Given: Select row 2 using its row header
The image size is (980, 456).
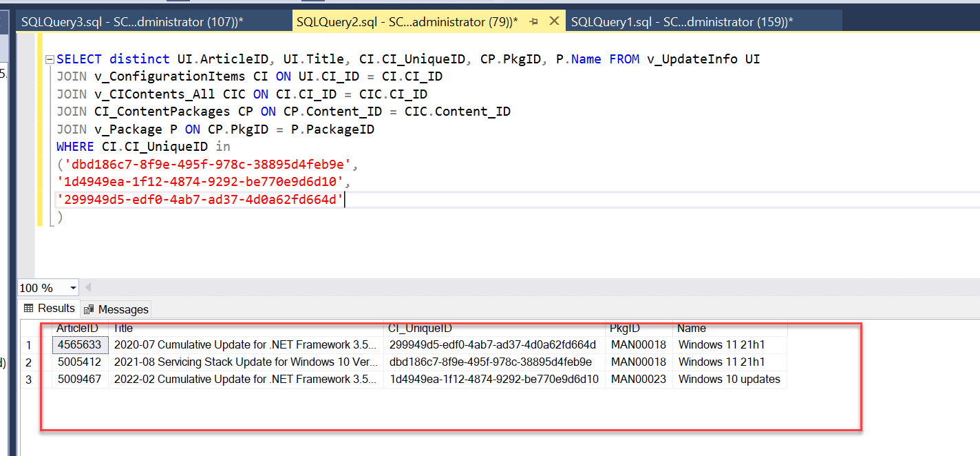Looking at the screenshot, I should coord(29,362).
